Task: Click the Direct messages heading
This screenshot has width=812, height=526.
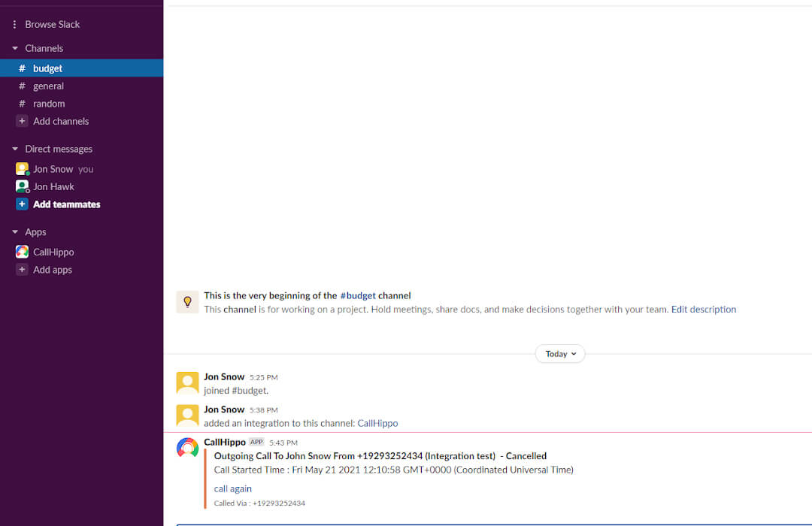Action: 59,149
